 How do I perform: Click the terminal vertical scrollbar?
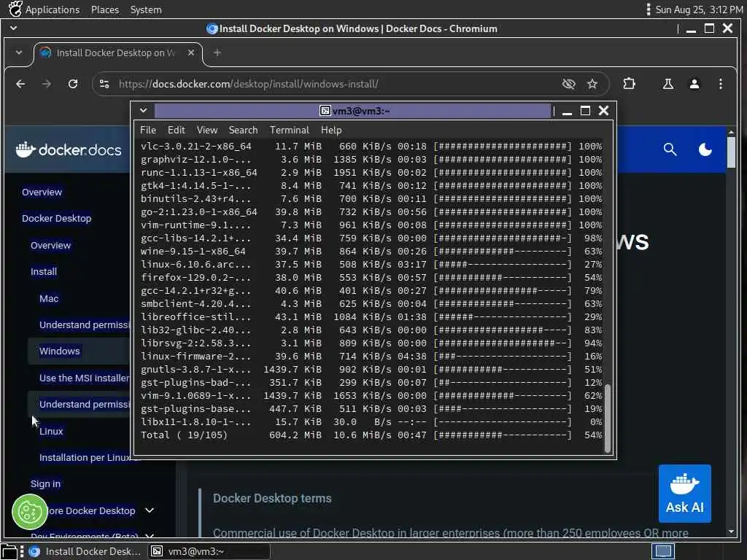point(608,417)
